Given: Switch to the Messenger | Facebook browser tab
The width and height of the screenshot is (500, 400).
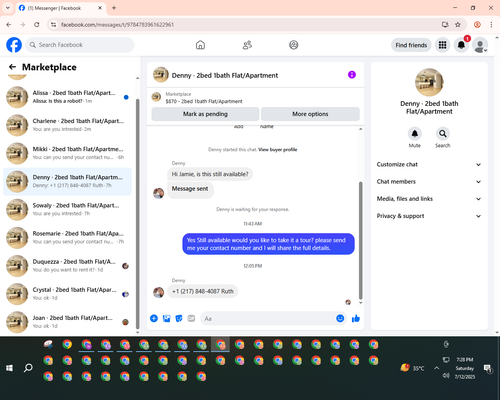Looking at the screenshot, I should (60, 8).
